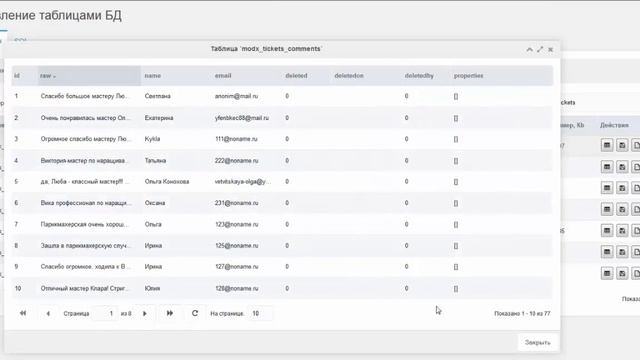Sort by the deleted column header

307,76
